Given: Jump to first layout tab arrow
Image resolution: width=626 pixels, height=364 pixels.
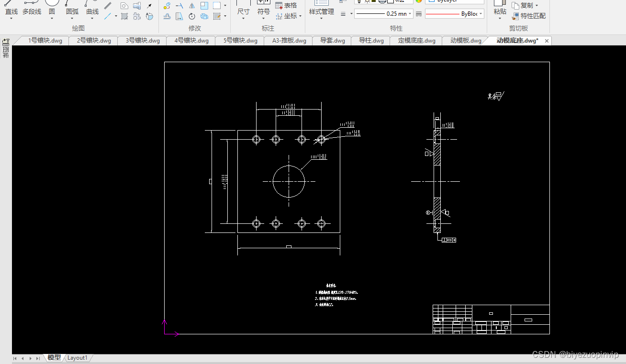Looking at the screenshot, I should tap(15, 358).
